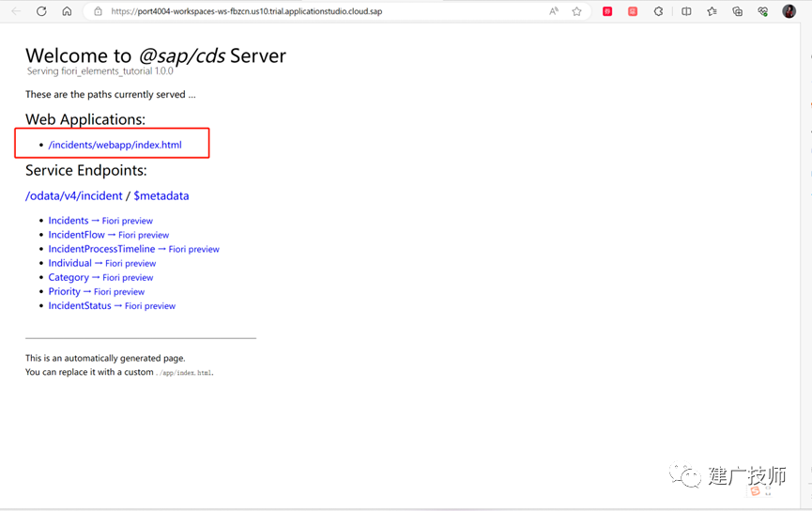Open Fiori preview for Individual
812x511 pixels.
click(130, 263)
